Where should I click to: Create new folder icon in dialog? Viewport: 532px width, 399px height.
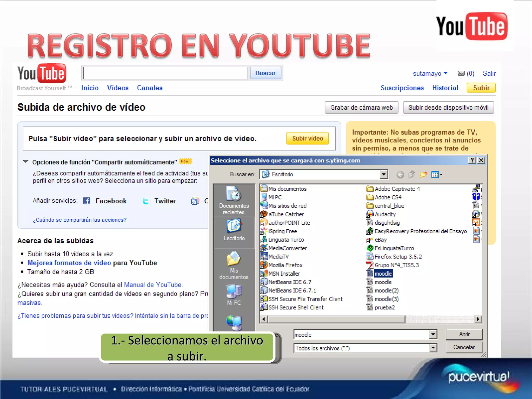[423, 174]
